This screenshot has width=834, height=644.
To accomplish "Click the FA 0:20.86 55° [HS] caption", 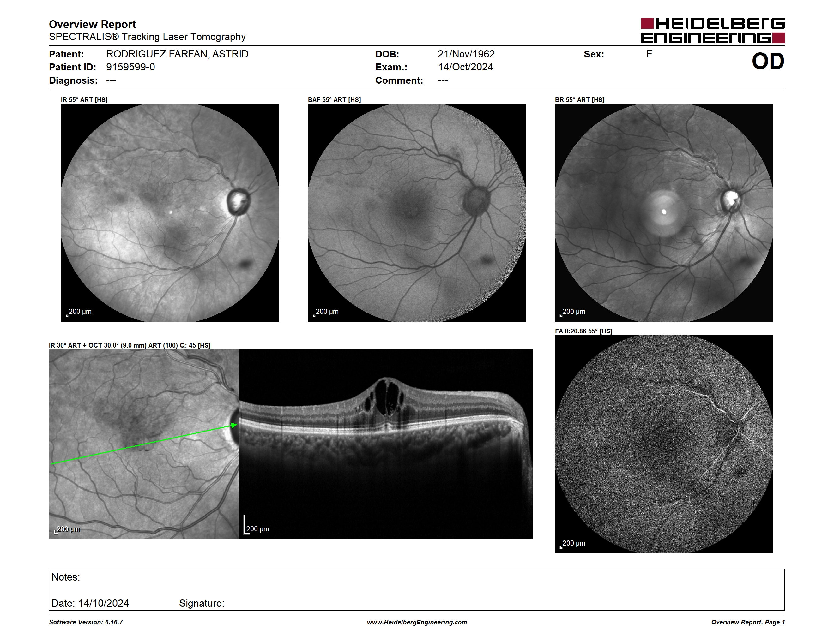I will [x=583, y=331].
